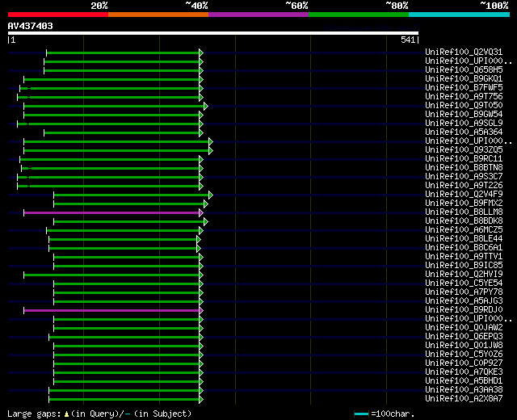Select the UniRef100_B8LLM8 label
This screenshot has height=420, width=517.
(464, 212)
